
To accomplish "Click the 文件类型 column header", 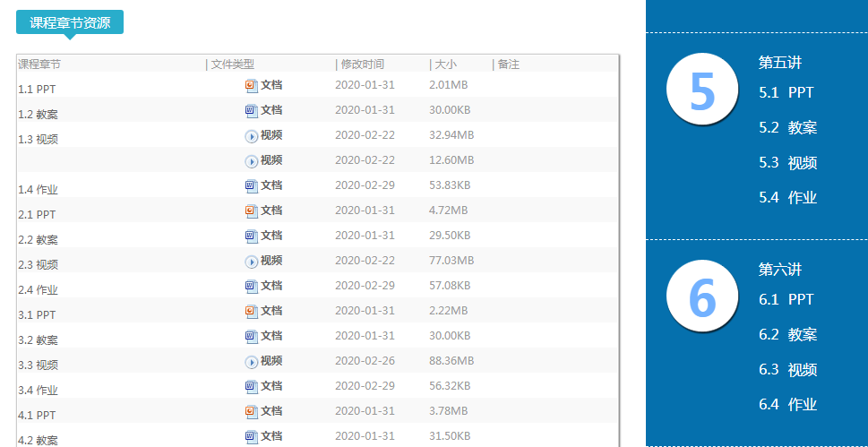I will coord(233,64).
